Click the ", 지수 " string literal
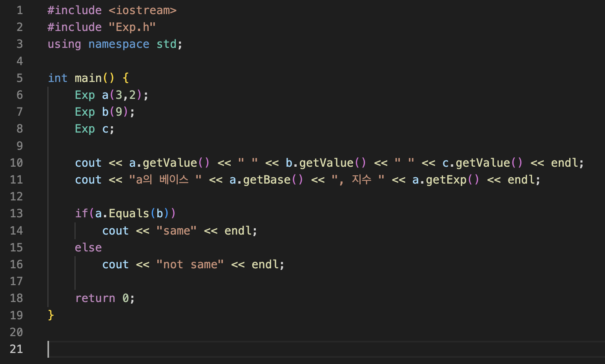The image size is (605, 364). pyautogui.click(x=358, y=180)
